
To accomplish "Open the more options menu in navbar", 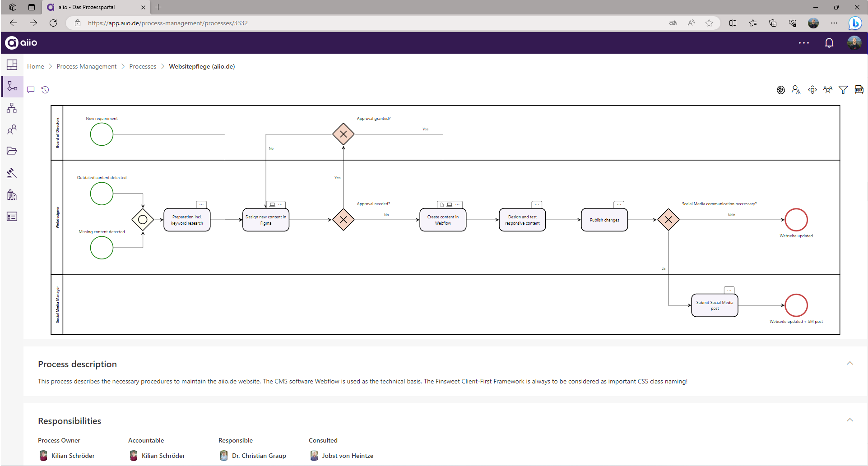I will coord(804,42).
